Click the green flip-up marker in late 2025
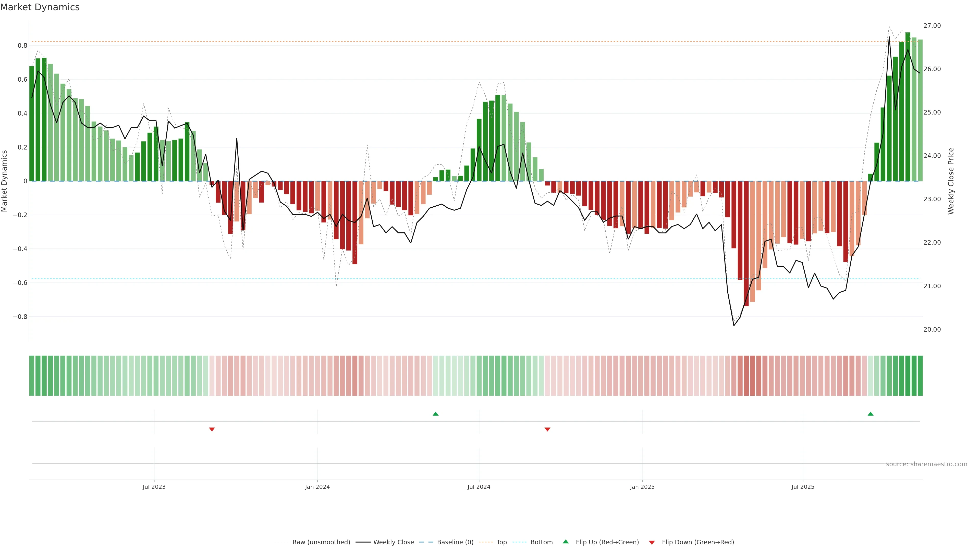980x551 pixels. coord(871,414)
